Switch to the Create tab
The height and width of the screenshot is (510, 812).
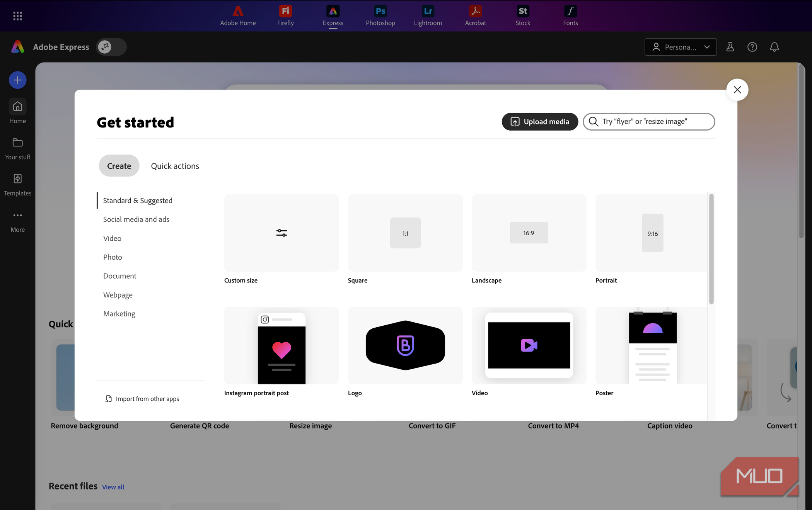119,166
